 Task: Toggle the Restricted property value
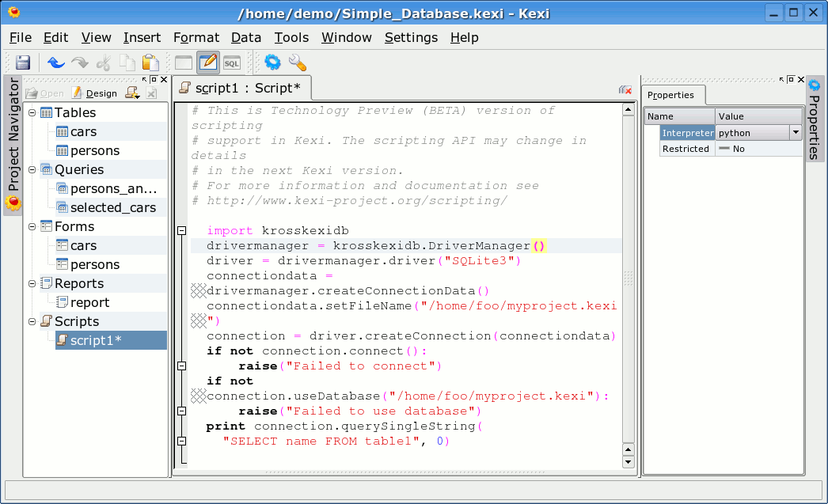click(x=758, y=149)
